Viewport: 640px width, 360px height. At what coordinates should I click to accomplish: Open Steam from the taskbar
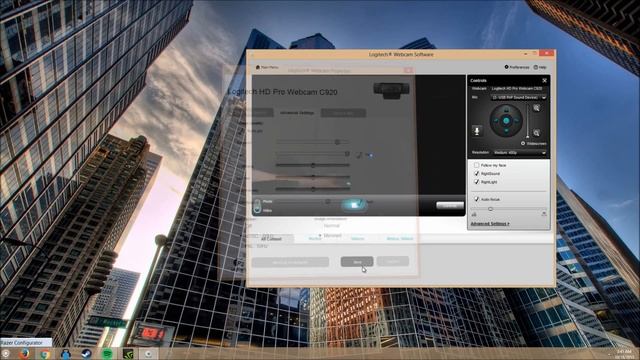pos(87,354)
